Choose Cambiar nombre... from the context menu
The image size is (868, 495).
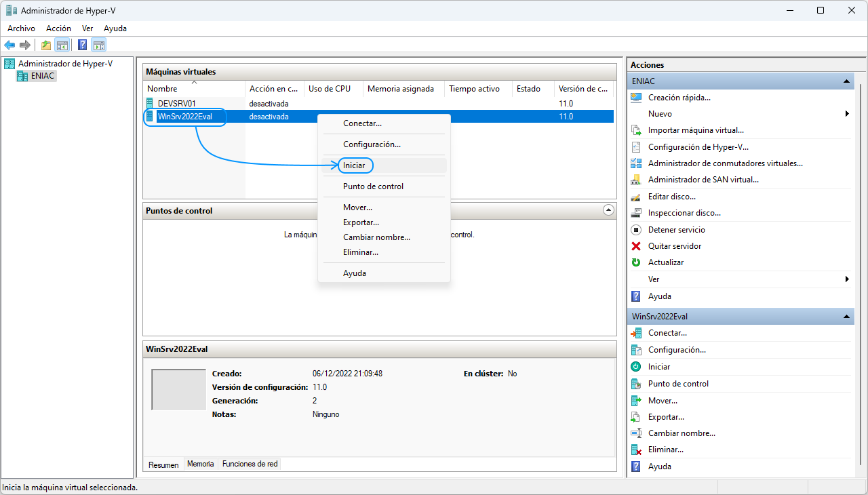[384, 237]
